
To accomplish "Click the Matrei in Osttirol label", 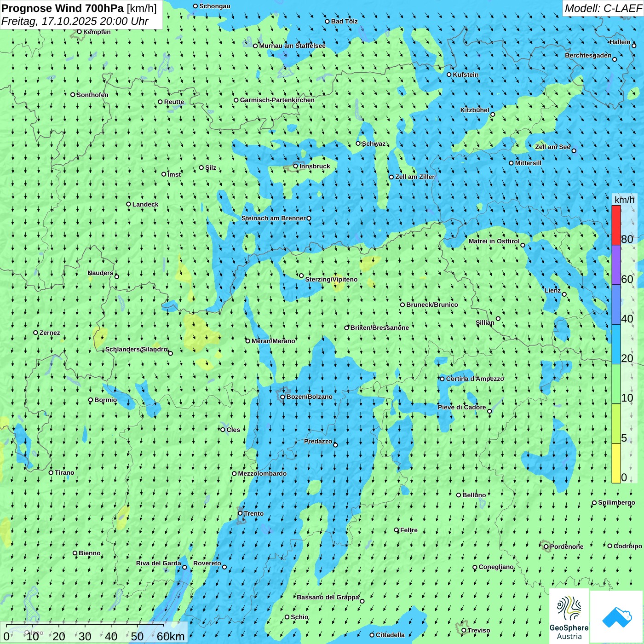I will point(494,241).
